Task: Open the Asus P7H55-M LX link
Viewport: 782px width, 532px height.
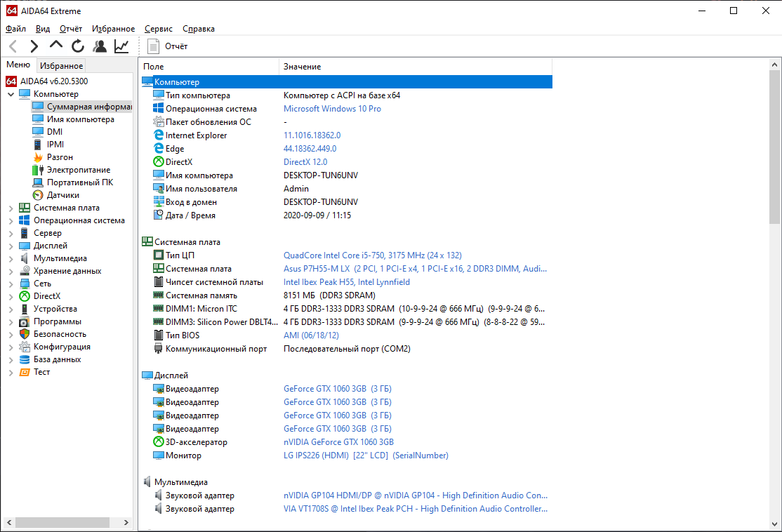Action: 415,269
